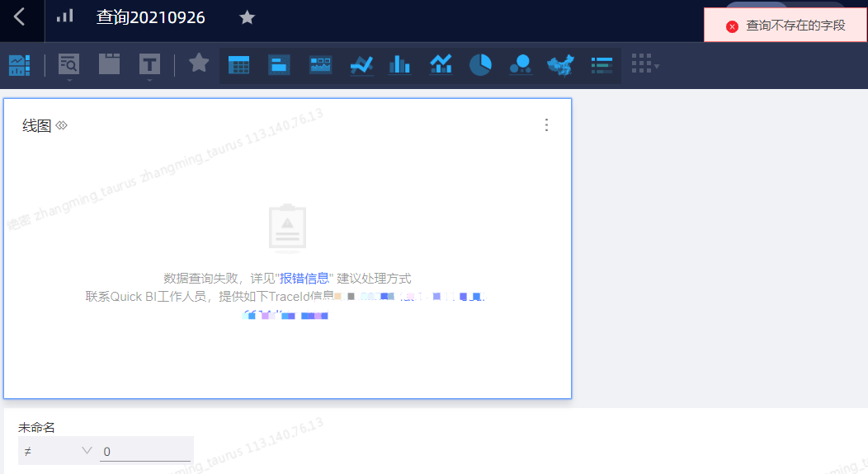The image size is (868, 474).
Task: Add a KPI indicator card chart
Action: 279,65
